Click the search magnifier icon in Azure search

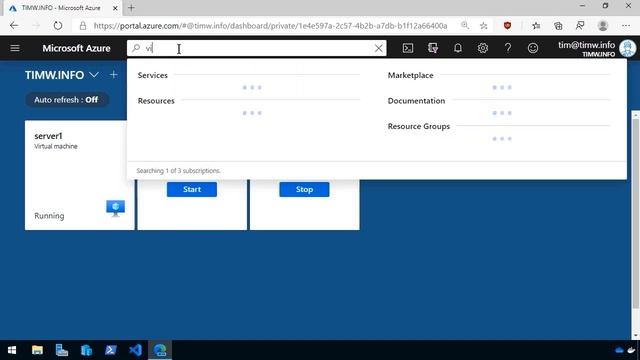[x=136, y=48]
